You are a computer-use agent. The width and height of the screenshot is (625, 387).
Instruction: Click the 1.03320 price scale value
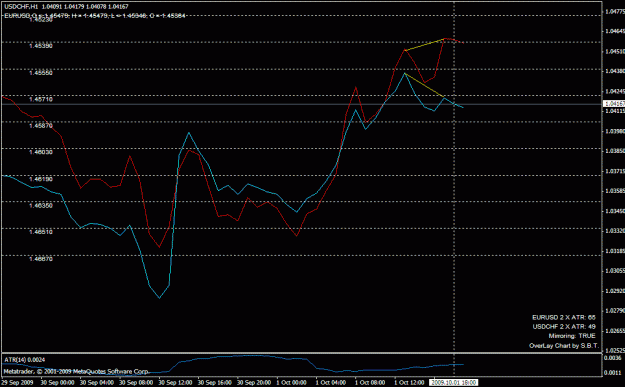(615, 231)
